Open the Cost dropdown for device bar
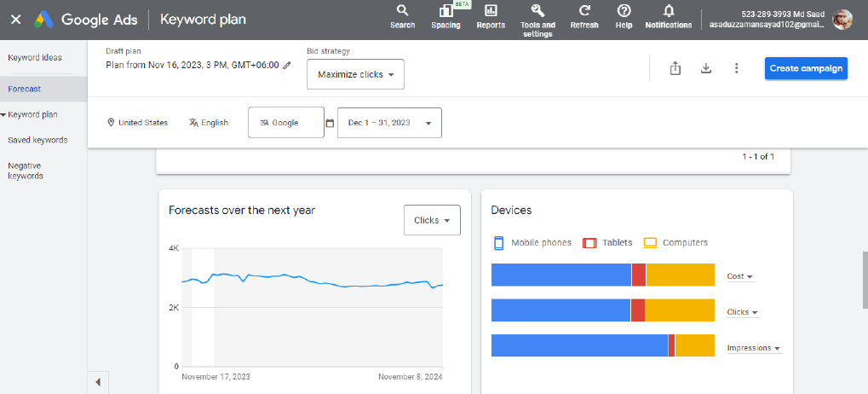 [x=740, y=276]
